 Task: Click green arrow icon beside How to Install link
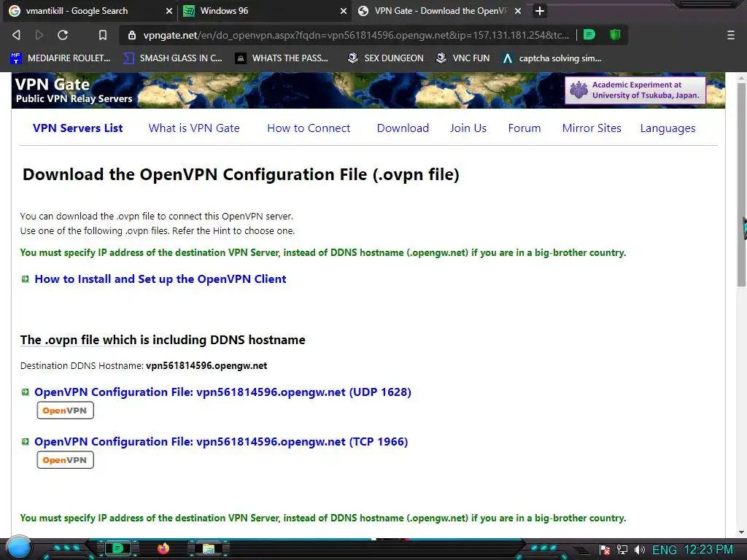point(26,279)
